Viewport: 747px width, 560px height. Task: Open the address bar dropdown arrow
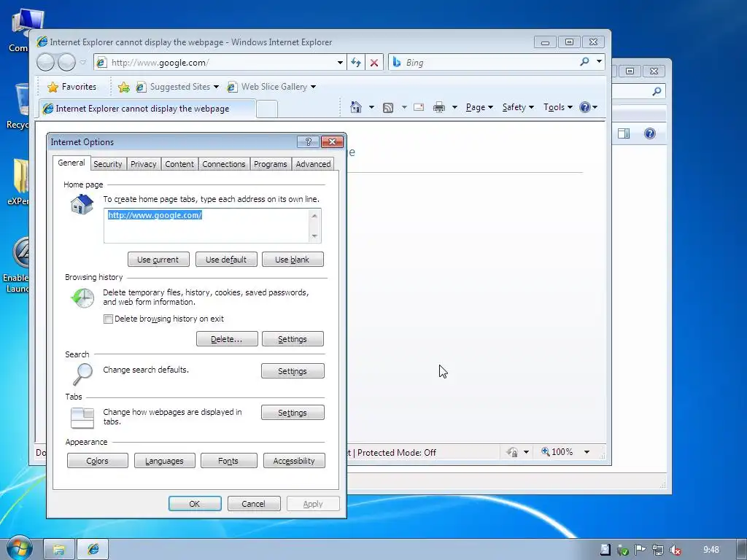340,63
